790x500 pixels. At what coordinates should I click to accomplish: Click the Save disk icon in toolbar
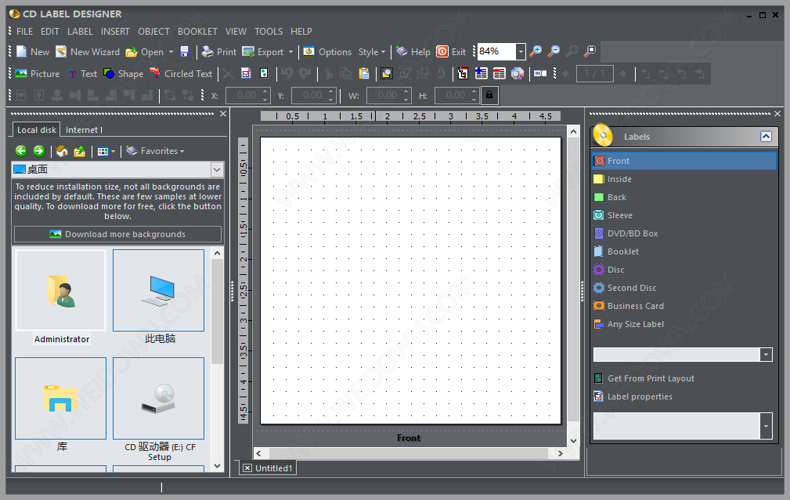pyautogui.click(x=184, y=52)
